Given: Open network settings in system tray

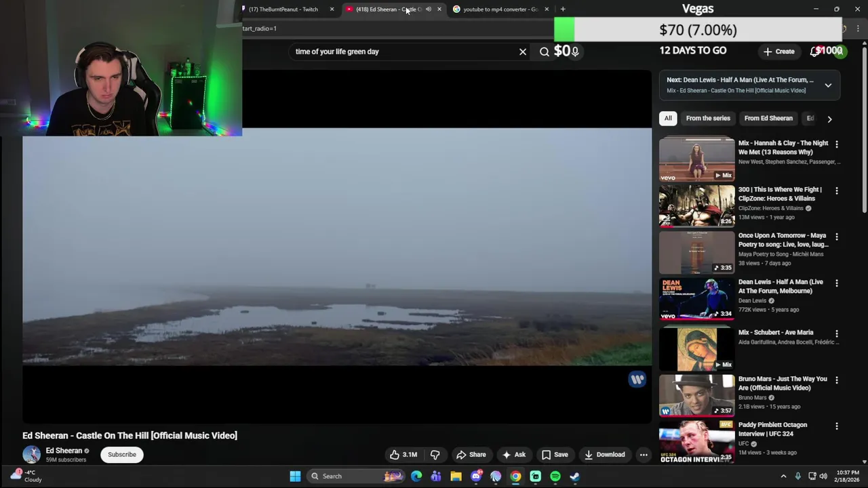Looking at the screenshot, I should coord(812,476).
